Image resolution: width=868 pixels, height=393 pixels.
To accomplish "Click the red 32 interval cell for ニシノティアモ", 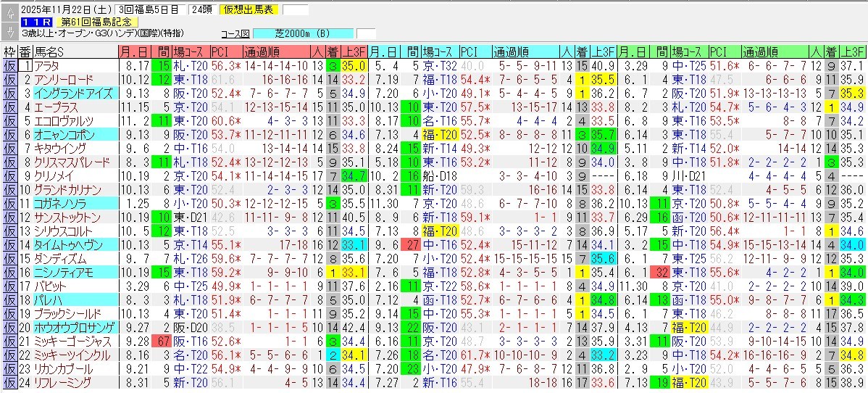I will (x=660, y=273).
